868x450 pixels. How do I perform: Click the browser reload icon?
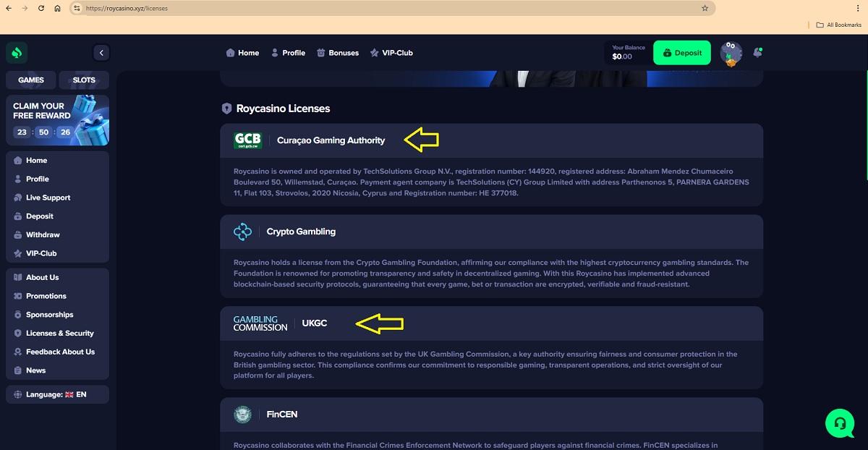(41, 8)
